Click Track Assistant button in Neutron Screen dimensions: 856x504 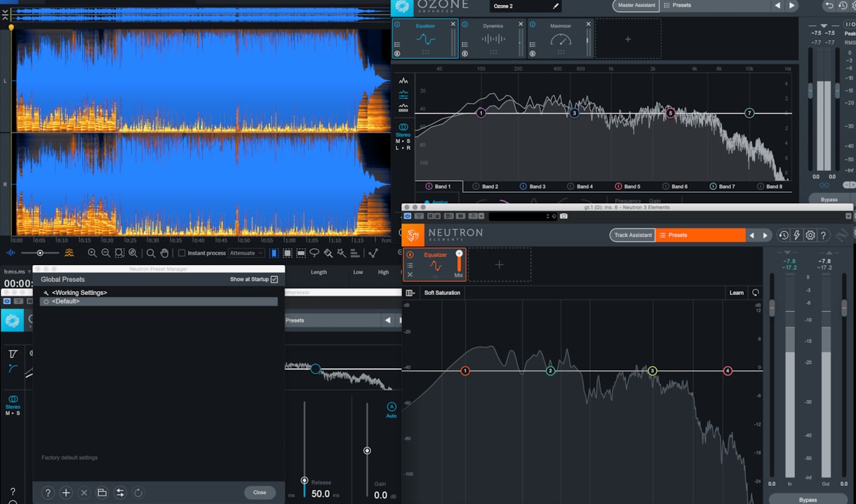pos(633,236)
